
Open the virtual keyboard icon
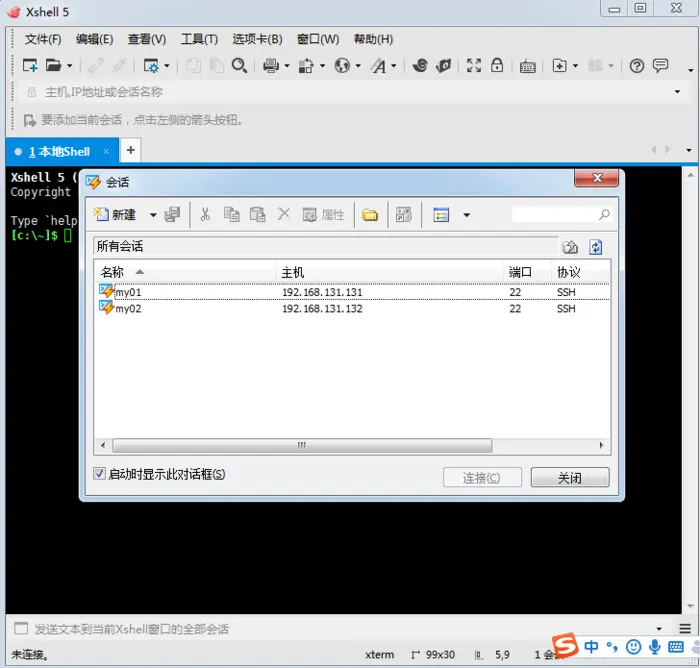click(527, 67)
